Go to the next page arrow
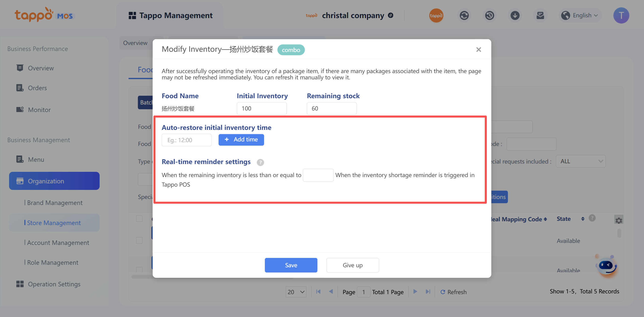Image resolution: width=644 pixels, height=317 pixels. 415,292
